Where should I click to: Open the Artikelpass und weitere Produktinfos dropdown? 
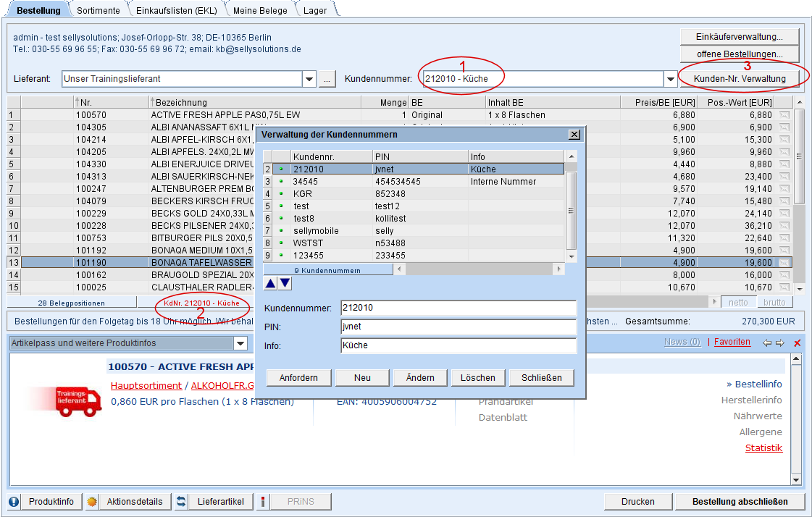[x=240, y=343]
